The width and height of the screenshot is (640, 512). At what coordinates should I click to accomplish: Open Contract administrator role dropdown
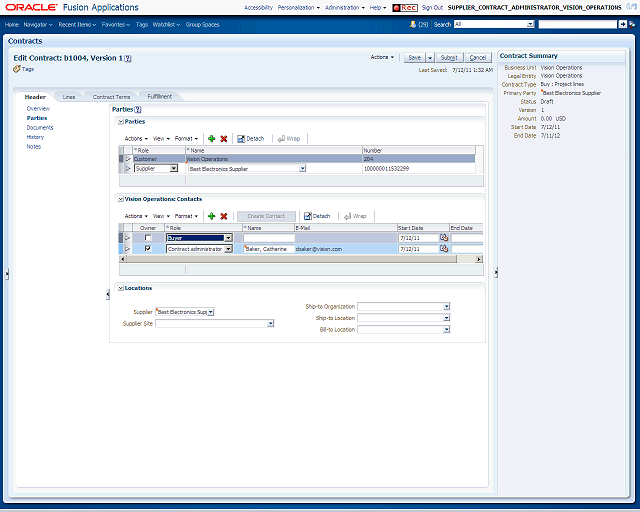pyautogui.click(x=229, y=249)
